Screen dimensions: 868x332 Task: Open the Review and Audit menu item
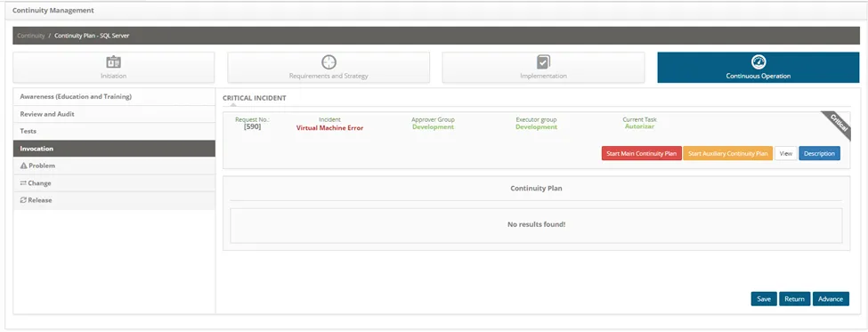click(x=114, y=114)
